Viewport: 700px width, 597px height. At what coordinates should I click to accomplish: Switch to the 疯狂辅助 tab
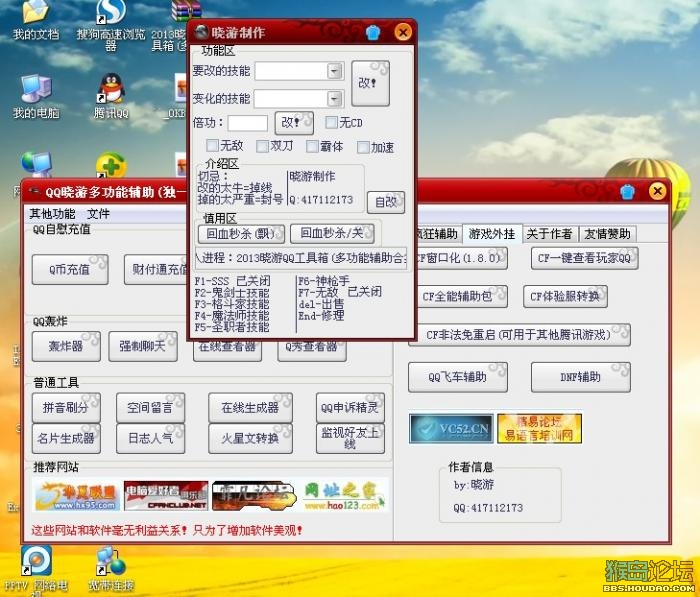click(437, 234)
